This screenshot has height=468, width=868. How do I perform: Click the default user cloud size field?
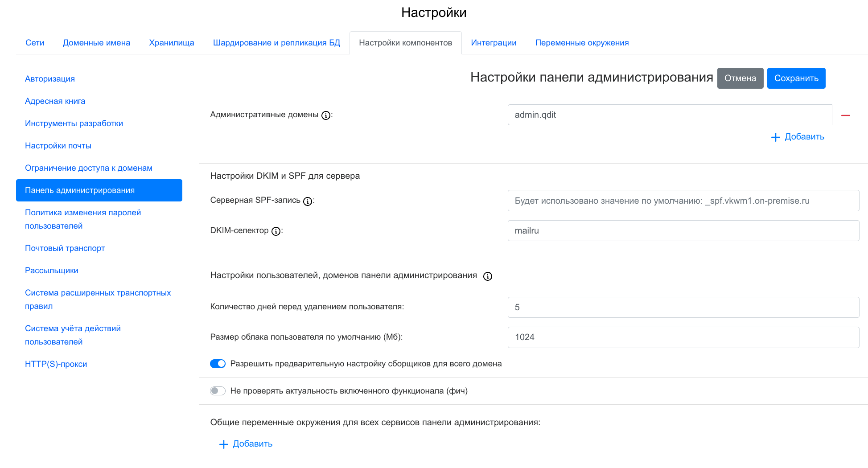click(x=683, y=337)
